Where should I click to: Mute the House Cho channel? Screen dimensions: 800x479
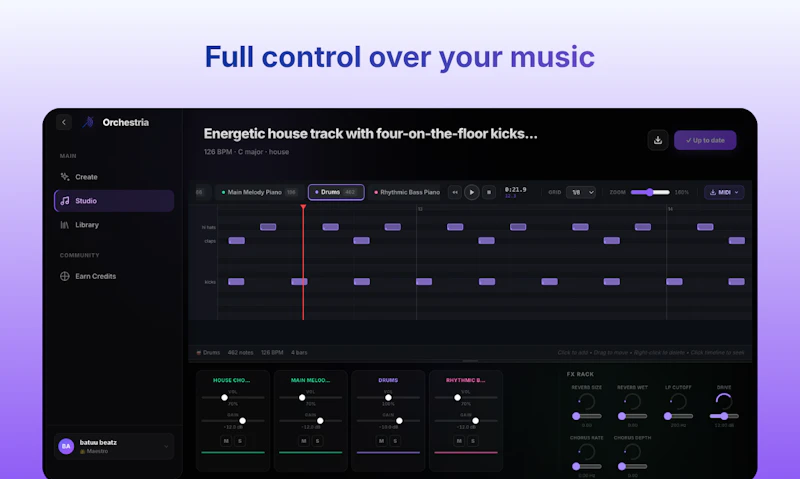pyautogui.click(x=226, y=441)
